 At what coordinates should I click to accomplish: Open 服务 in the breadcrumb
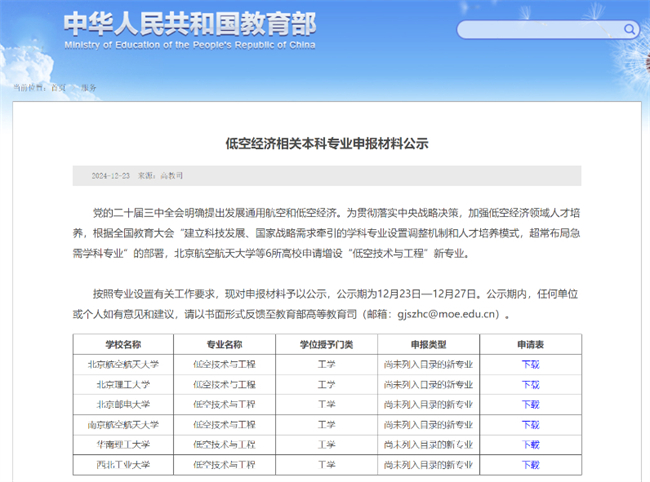click(89, 88)
